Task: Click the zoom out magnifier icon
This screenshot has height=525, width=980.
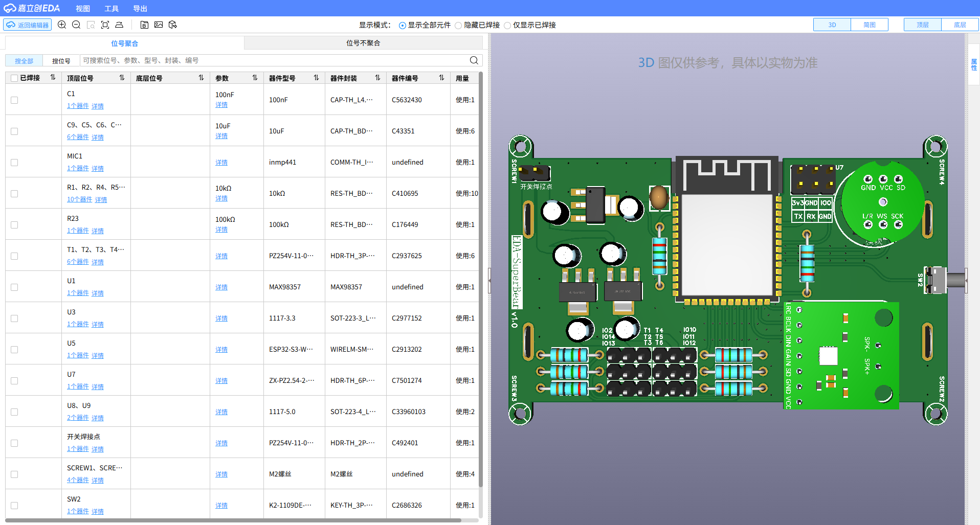Action: pos(76,25)
